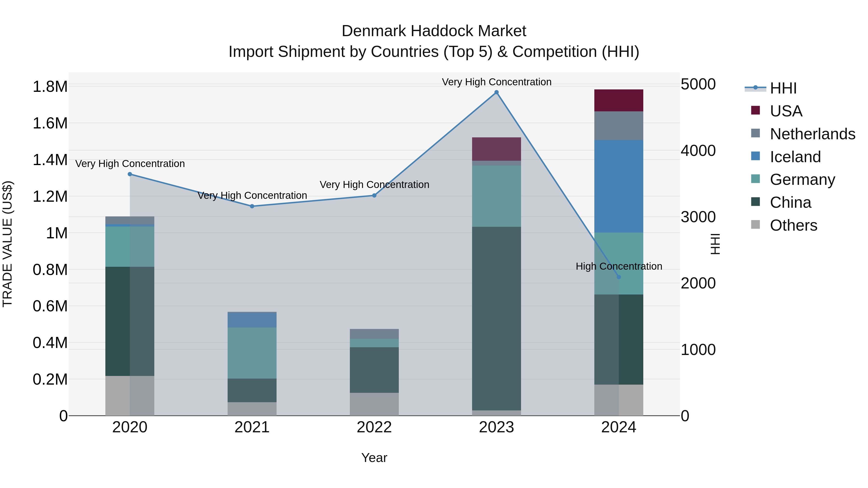
Task: Toggle the Germany legend entry
Action: [793, 179]
